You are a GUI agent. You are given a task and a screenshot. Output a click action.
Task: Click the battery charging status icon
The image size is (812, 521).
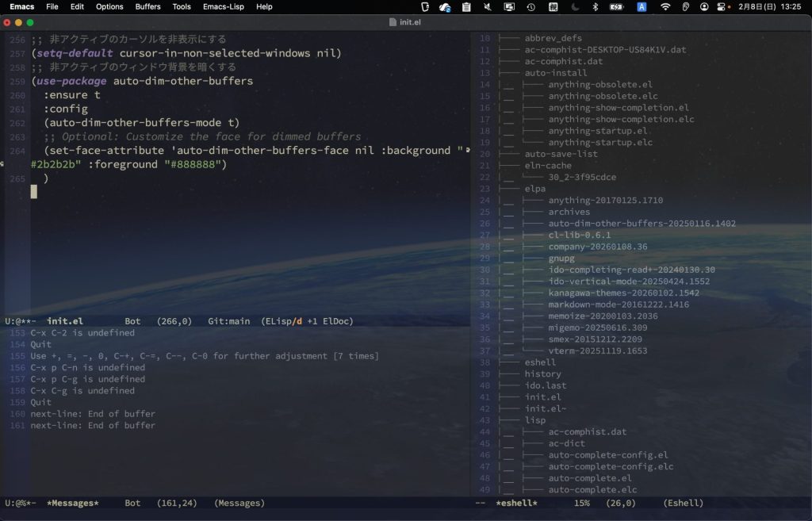pos(616,6)
